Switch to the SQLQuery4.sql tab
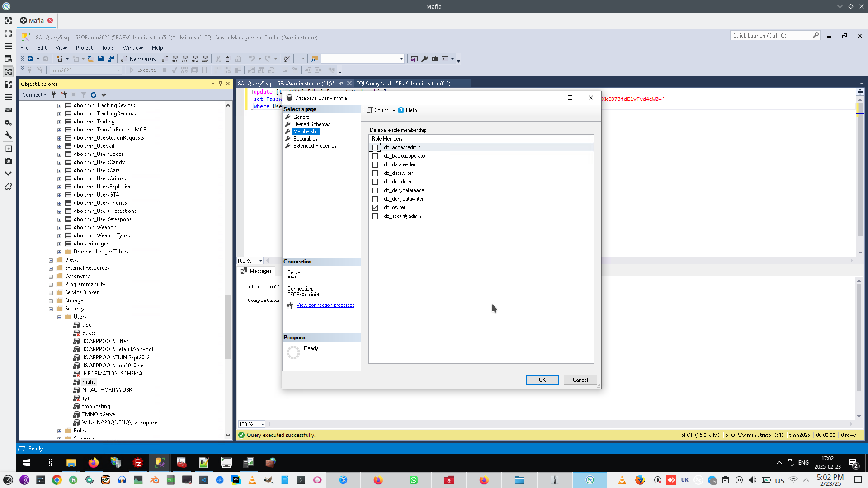 [x=403, y=84]
